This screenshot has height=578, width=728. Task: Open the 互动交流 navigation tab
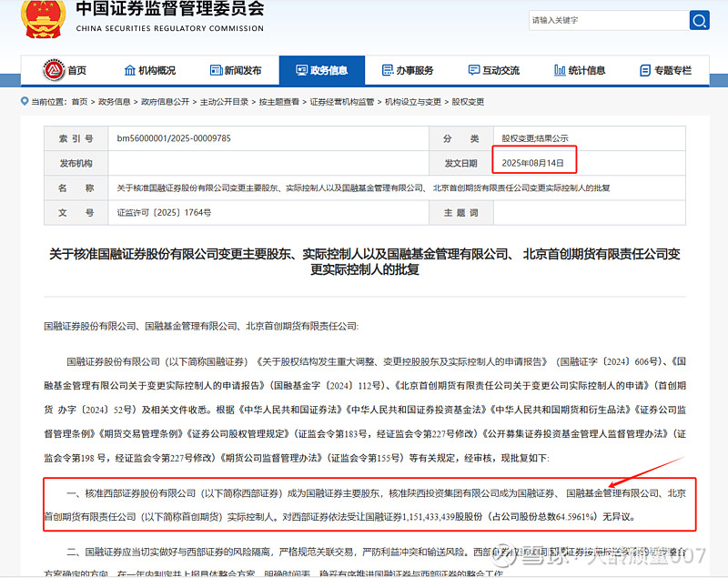[x=493, y=71]
